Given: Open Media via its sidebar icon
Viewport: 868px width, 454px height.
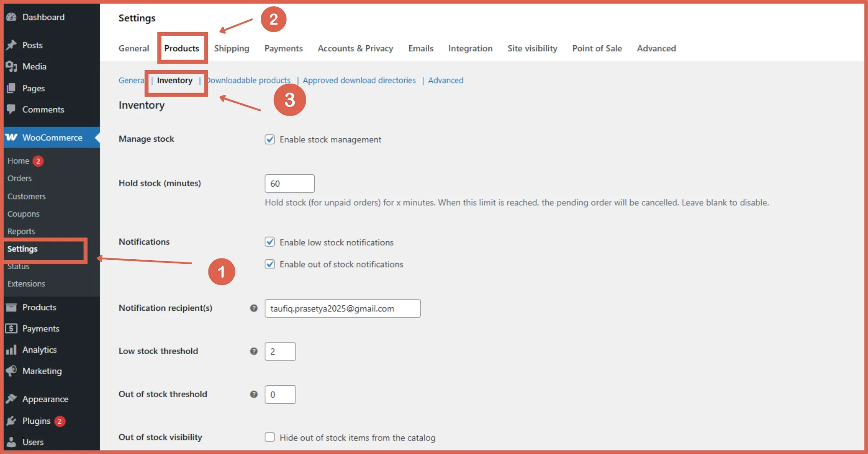Looking at the screenshot, I should point(11,66).
